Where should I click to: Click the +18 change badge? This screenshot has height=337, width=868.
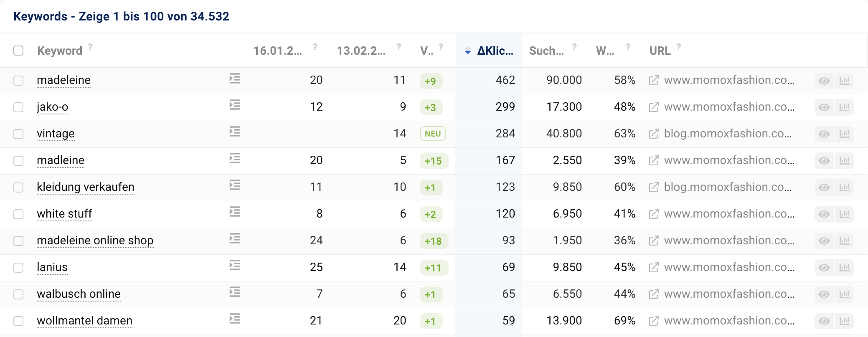pos(434,241)
